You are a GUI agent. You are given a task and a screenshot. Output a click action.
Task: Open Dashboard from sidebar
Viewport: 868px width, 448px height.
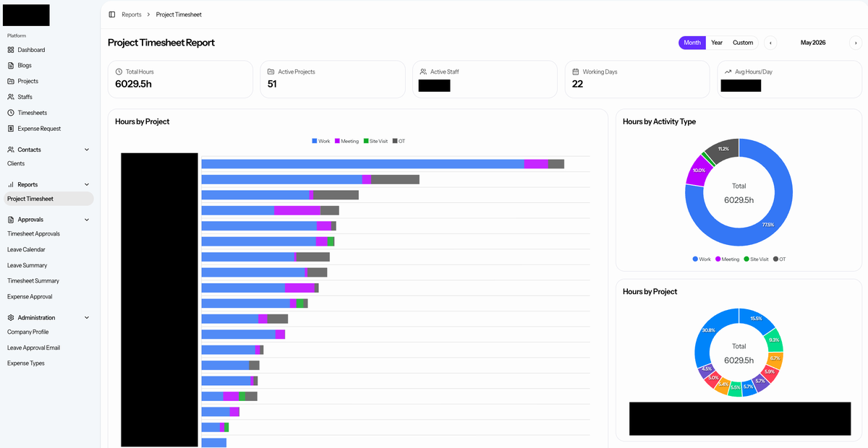coord(31,50)
